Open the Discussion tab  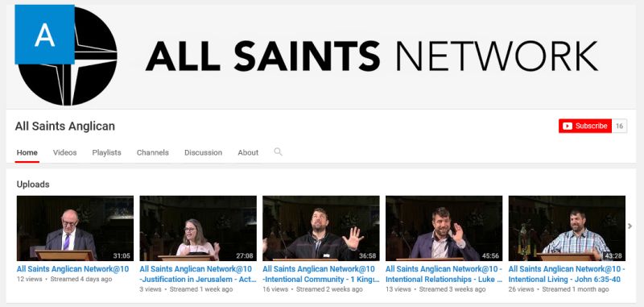click(x=204, y=152)
